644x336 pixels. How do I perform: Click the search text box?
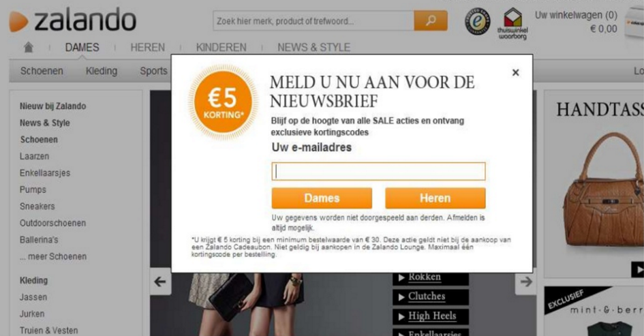[x=313, y=20]
